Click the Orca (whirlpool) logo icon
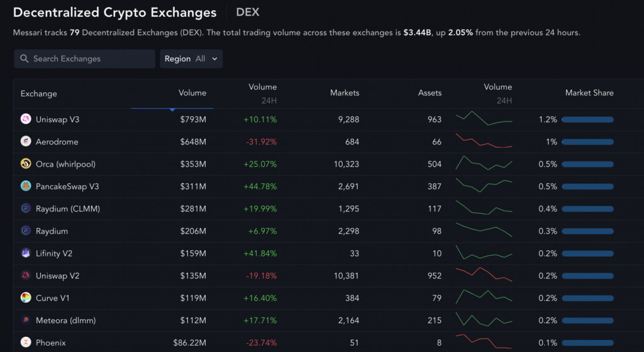Screen dimensions: 644x352 25,163
